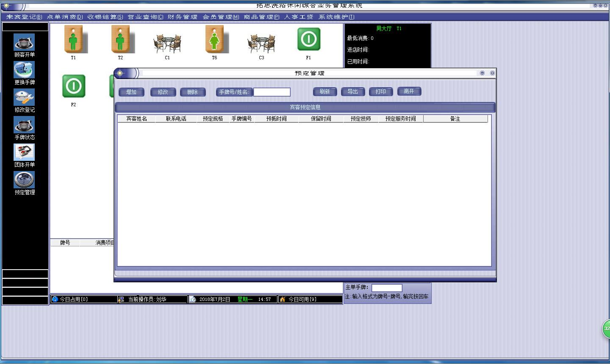The width and height of the screenshot is (610, 364).
Task: Maximize the 预定管理 dialog
Action: click(492, 73)
